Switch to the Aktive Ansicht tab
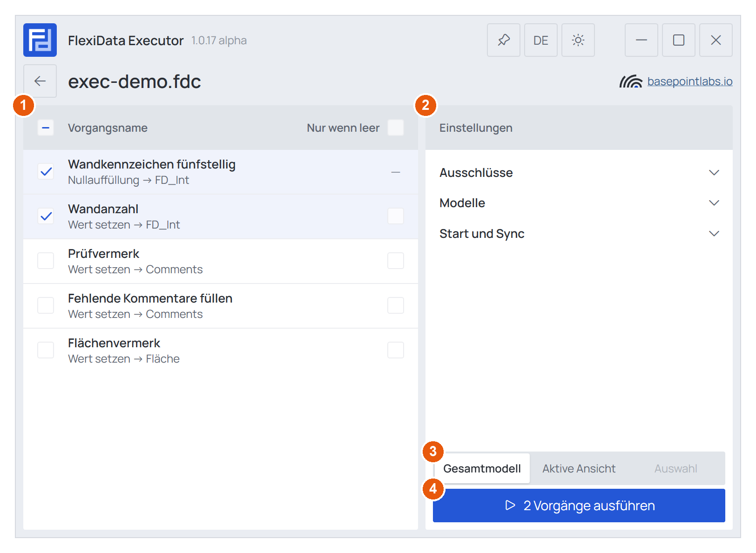Image resolution: width=756 pixels, height=553 pixels. click(579, 468)
